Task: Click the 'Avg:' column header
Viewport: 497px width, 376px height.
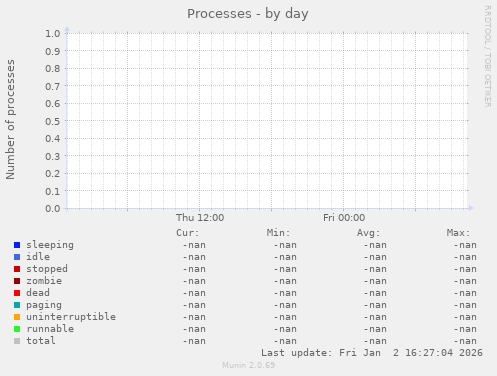Action: pos(369,233)
